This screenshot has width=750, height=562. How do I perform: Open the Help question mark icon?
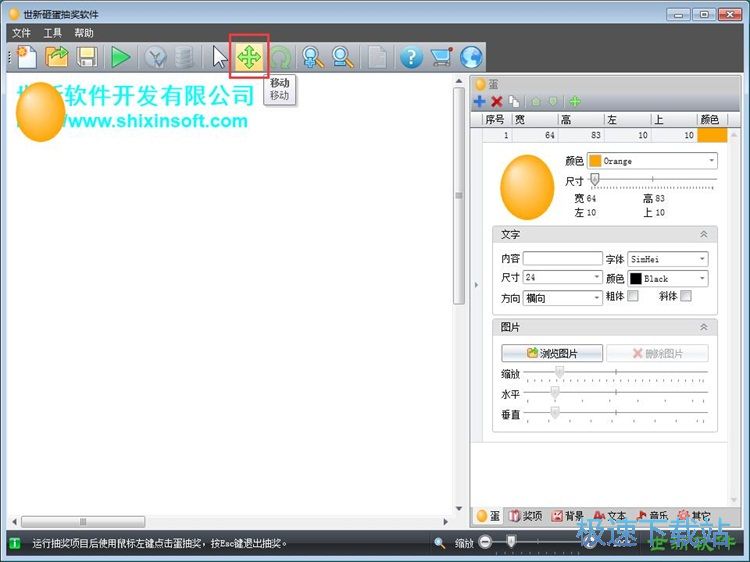click(411, 57)
